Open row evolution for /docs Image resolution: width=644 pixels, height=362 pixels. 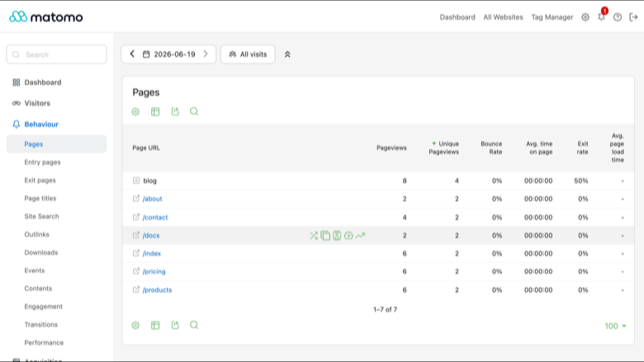tap(360, 235)
